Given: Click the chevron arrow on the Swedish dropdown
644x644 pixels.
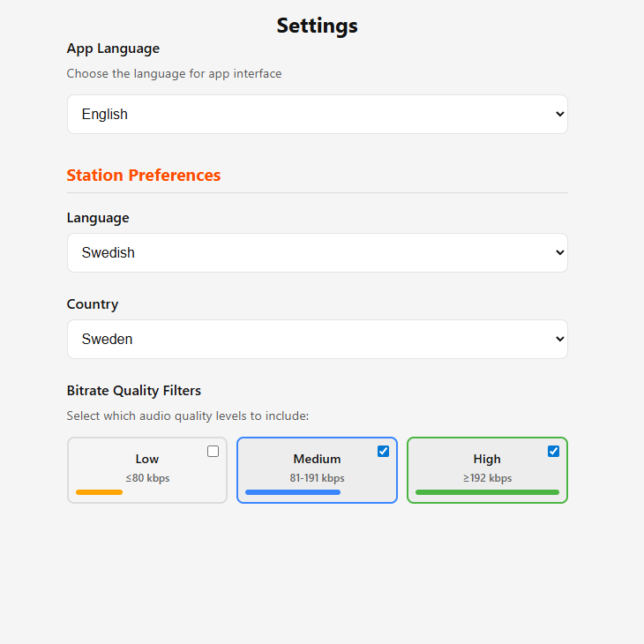Looking at the screenshot, I should click(559, 252).
